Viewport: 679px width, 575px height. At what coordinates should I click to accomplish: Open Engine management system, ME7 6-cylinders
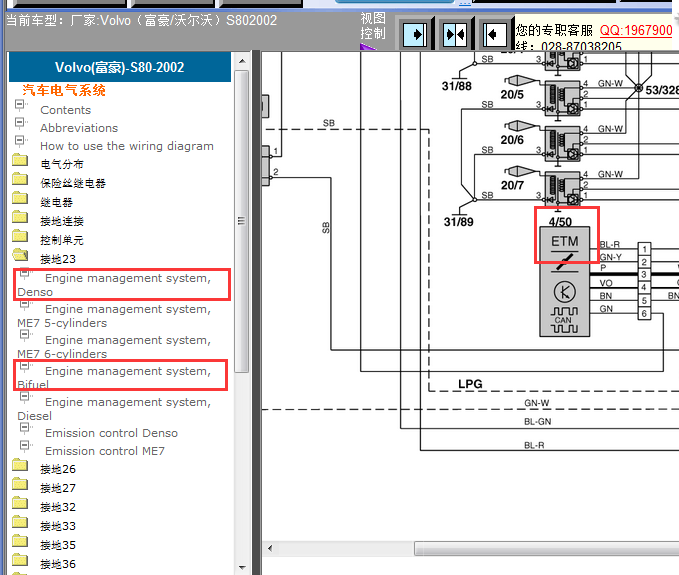[x=114, y=347]
